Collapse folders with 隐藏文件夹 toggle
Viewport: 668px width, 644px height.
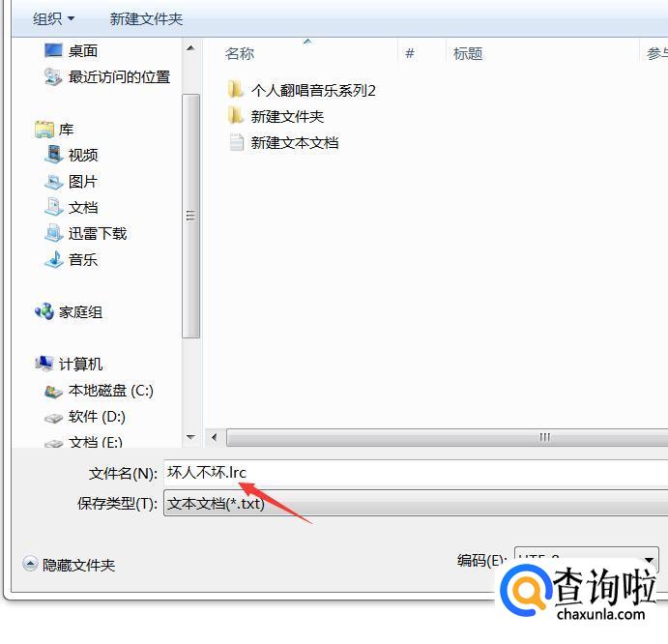pos(69,565)
